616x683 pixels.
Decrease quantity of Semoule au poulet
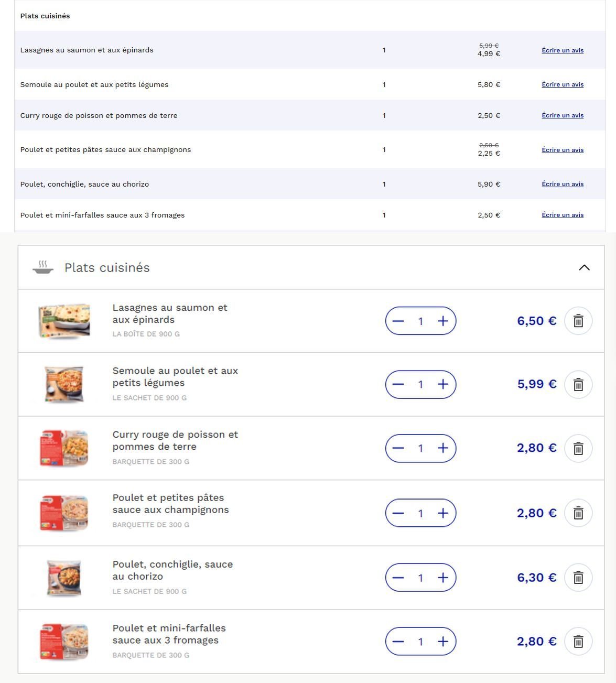(x=398, y=385)
